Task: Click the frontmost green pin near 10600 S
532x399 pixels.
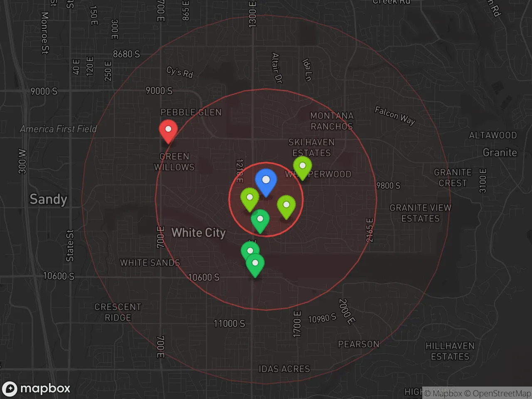Action: [255, 264]
